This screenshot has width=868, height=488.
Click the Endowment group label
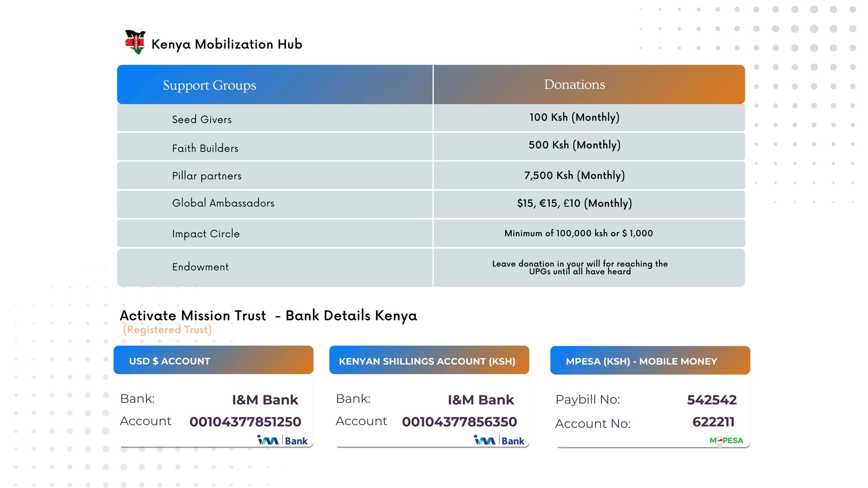pos(200,267)
